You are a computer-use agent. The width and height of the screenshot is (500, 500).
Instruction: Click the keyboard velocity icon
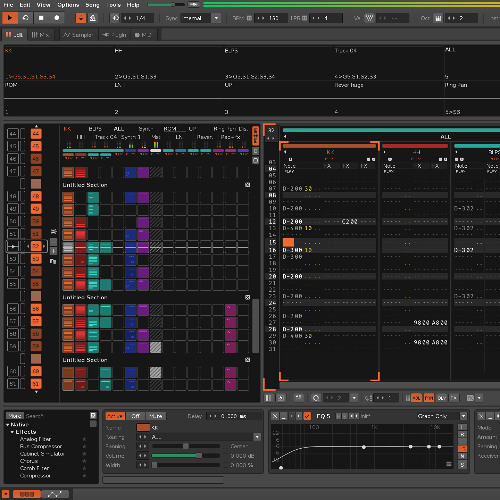pos(369,18)
